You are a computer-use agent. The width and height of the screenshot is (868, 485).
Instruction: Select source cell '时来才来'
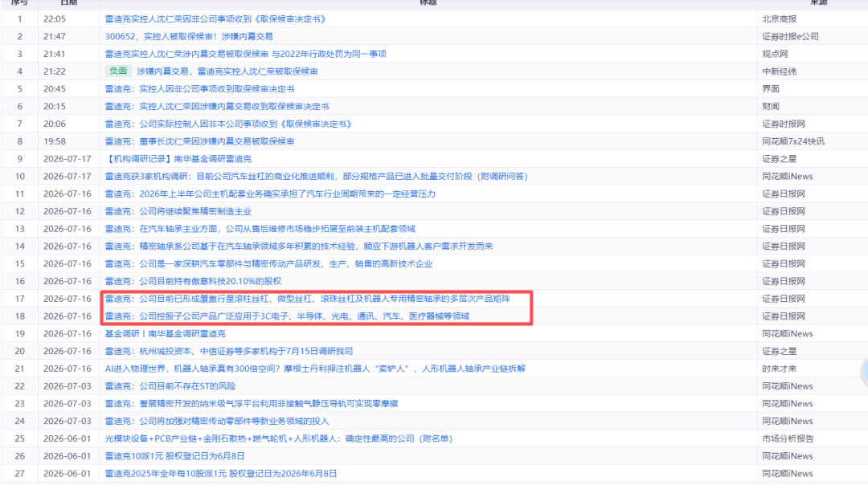780,369
